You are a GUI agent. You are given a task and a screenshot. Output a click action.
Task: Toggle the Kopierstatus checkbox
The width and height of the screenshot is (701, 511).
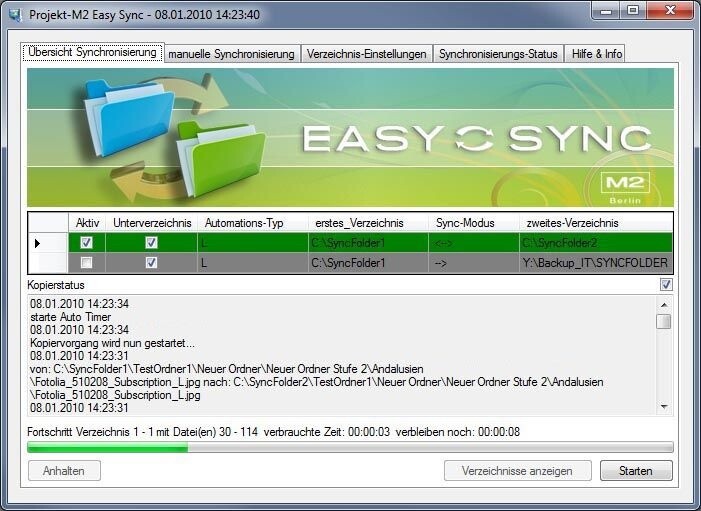666,284
